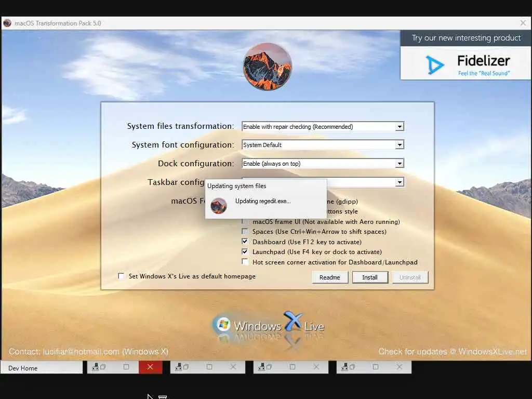Click Check for updates @ WindowsXLive.net
Screen dimensions: 532x399
click(453, 352)
